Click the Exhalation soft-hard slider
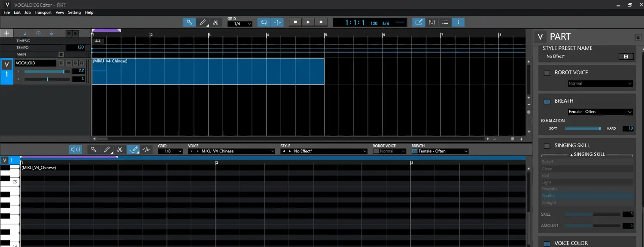 [x=582, y=128]
